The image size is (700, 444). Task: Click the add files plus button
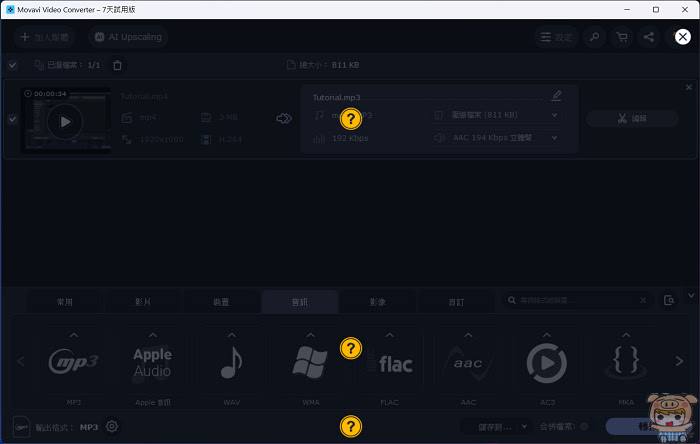coord(44,37)
